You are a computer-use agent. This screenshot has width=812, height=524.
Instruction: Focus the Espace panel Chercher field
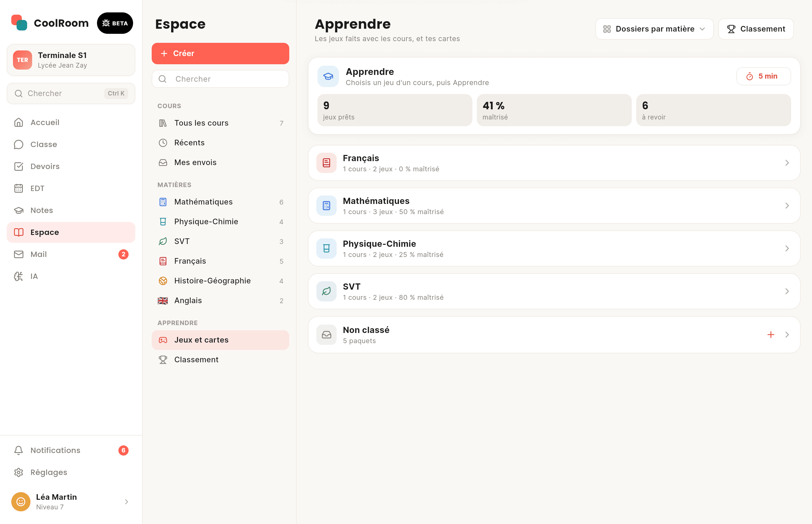coord(220,79)
